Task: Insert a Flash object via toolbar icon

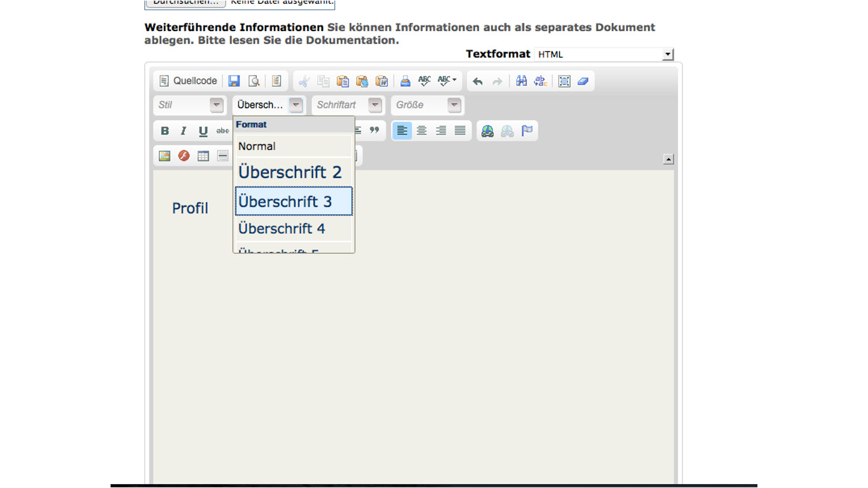Action: click(x=184, y=156)
